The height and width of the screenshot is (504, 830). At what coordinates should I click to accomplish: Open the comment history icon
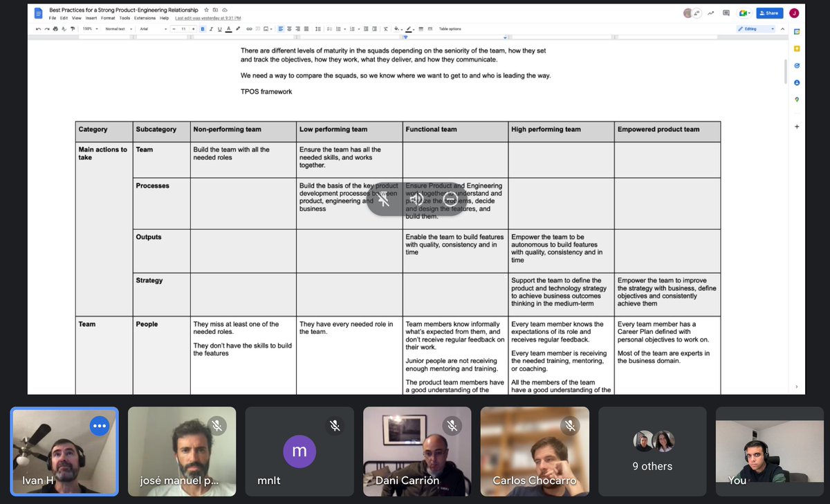click(x=726, y=12)
